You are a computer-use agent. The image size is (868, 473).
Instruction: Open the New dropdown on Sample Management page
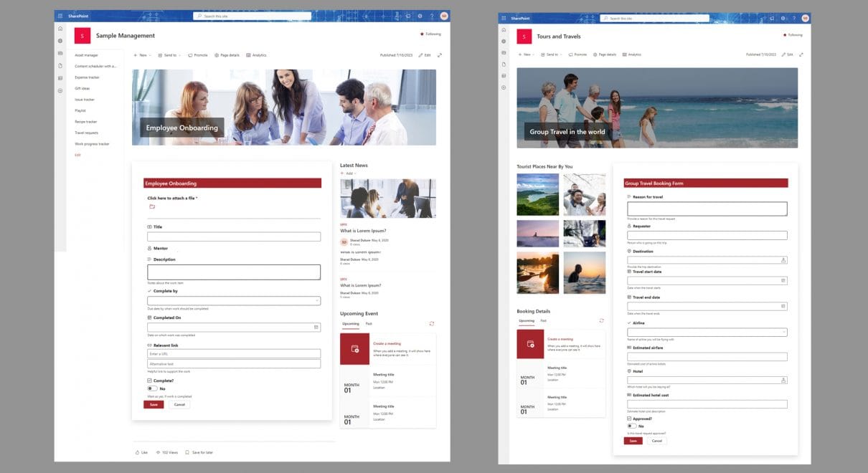(x=141, y=55)
